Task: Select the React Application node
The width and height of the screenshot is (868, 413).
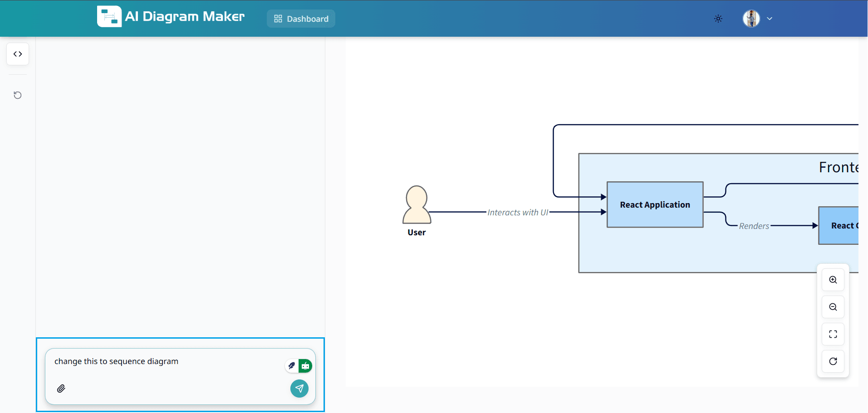Action: click(x=655, y=204)
